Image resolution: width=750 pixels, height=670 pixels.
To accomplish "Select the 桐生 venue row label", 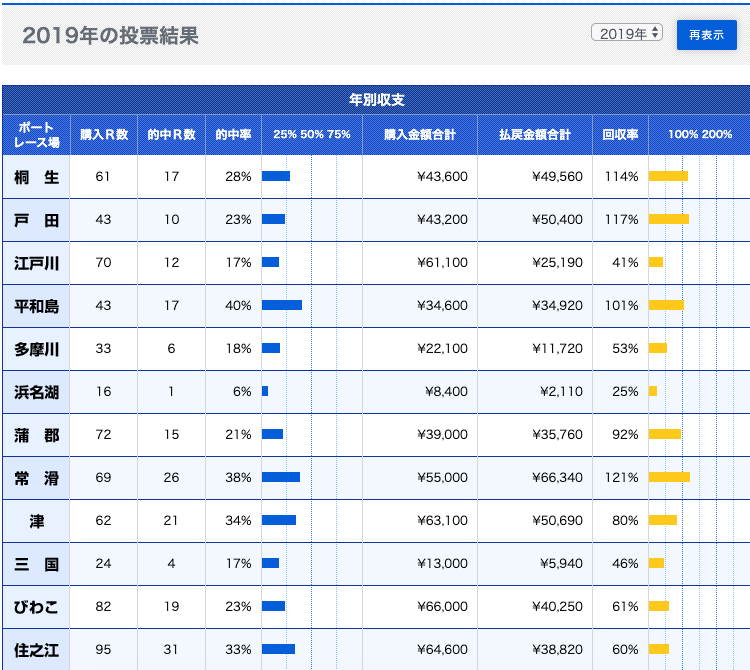I will click(x=36, y=177).
